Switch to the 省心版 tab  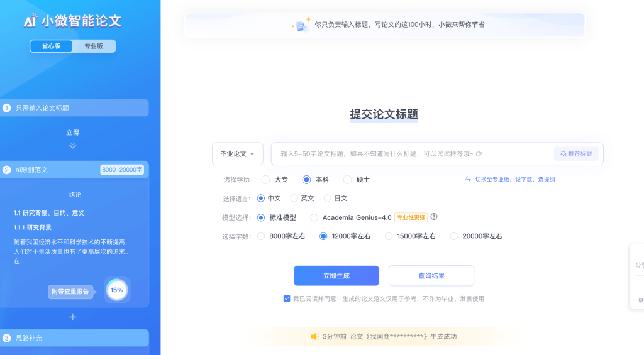[x=52, y=46]
